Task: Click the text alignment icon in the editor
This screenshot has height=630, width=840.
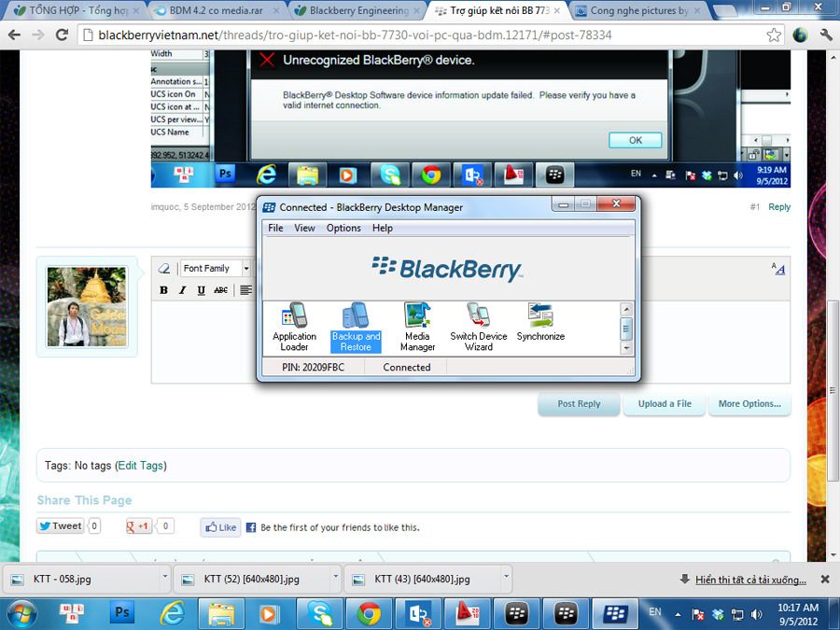Action: 245,290
